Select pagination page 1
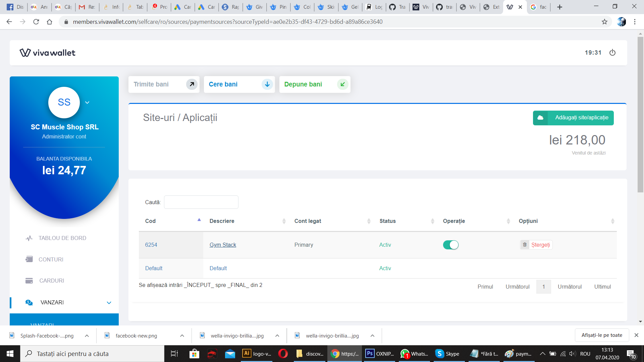This screenshot has width=644, height=362. (x=543, y=287)
